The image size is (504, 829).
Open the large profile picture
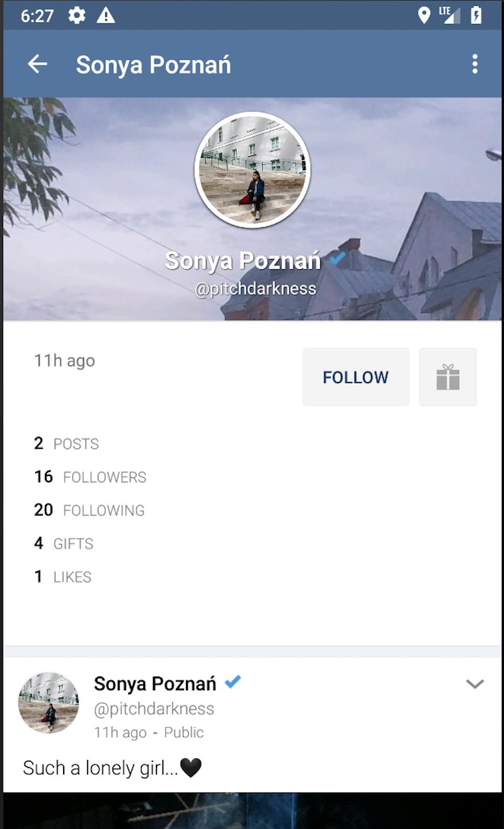(252, 170)
